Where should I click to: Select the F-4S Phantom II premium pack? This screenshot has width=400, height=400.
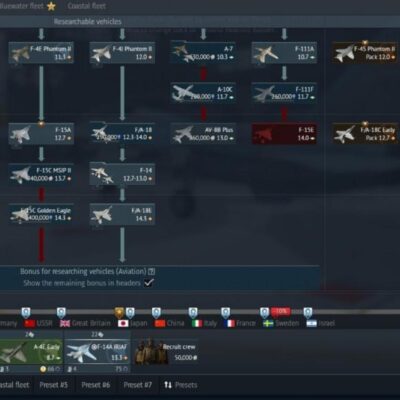pos(365,52)
